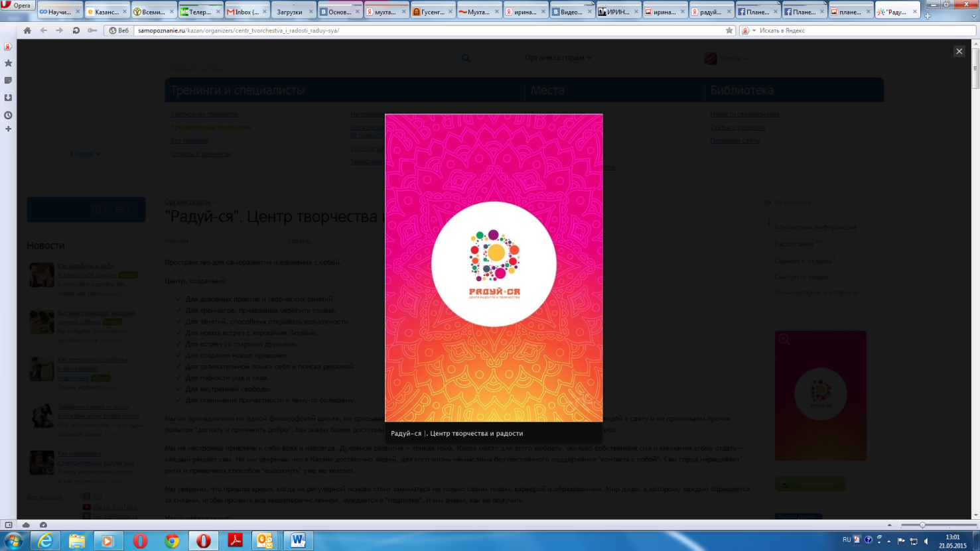Image resolution: width=980 pixels, height=551 pixels.
Task: Open History clock in Opera sidebar
Action: [x=8, y=115]
